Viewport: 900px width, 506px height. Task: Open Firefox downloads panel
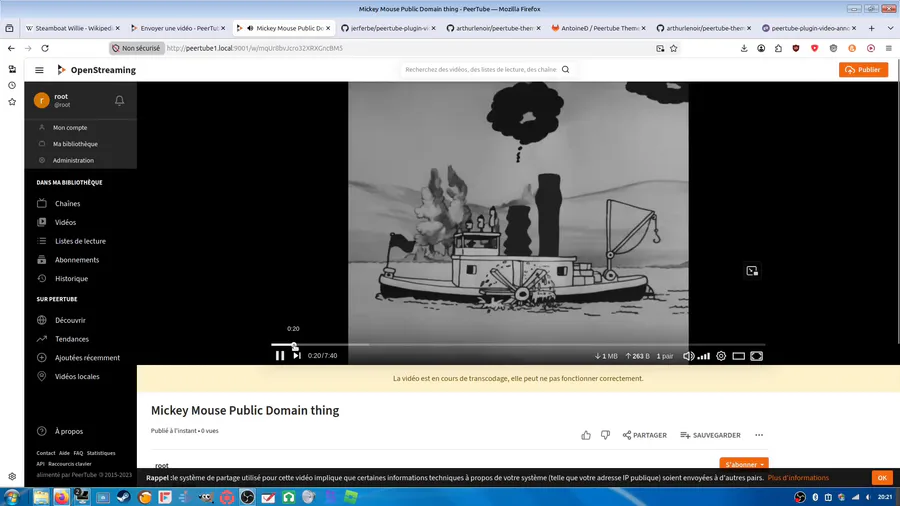click(744, 48)
